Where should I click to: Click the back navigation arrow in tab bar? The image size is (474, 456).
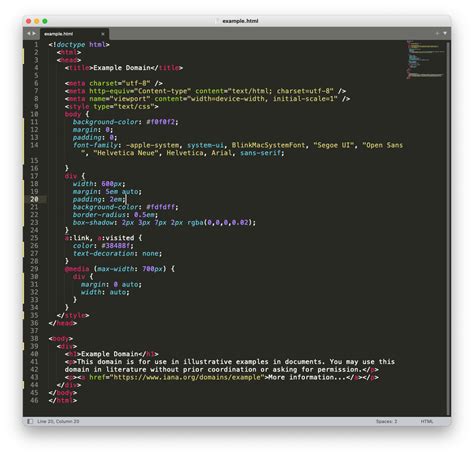click(29, 34)
